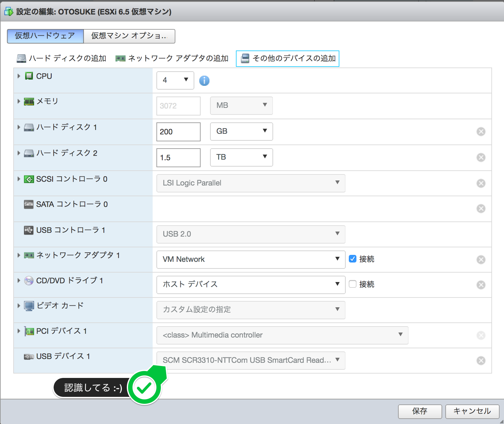Click the SATA Controller 0 icon
This screenshot has height=424, width=504.
point(29,204)
